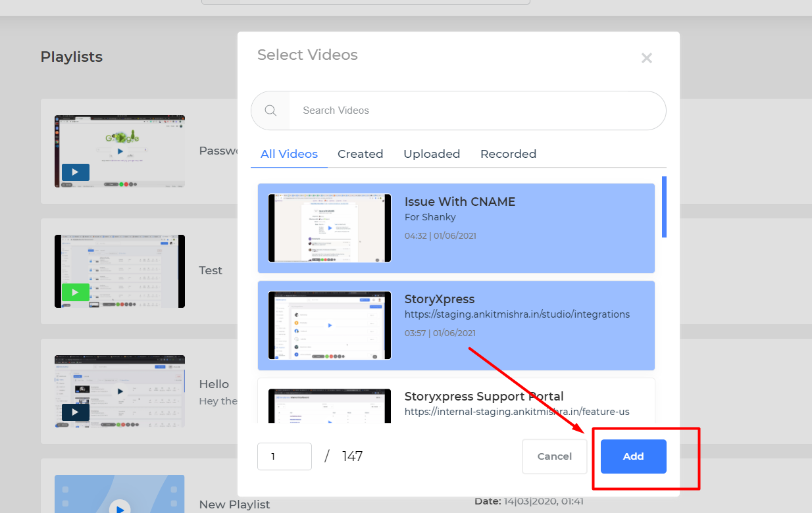Open the New Playlist title
Image resolution: width=812 pixels, height=513 pixels.
coord(235,504)
